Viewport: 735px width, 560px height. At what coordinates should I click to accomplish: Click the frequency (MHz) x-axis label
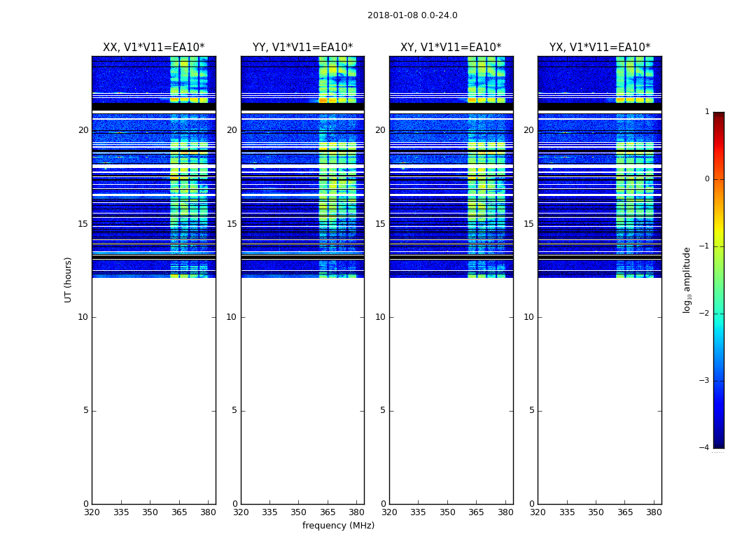(338, 526)
